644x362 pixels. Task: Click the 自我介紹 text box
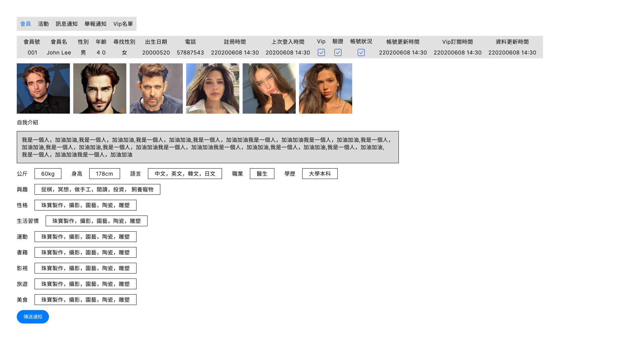point(208,147)
